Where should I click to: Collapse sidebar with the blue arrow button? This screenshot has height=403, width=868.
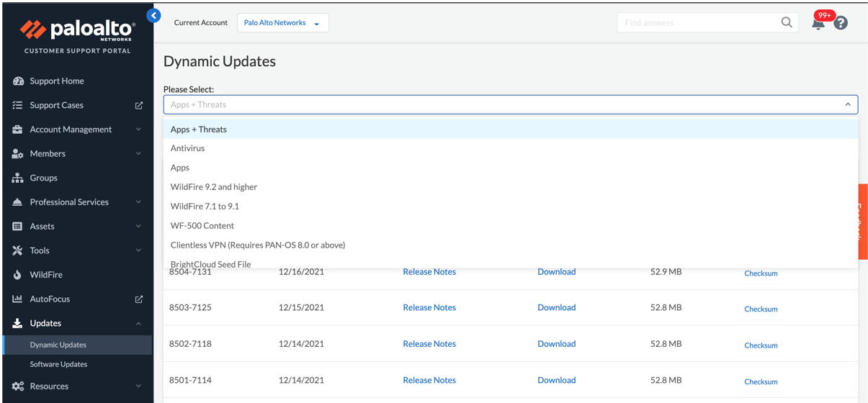point(153,15)
